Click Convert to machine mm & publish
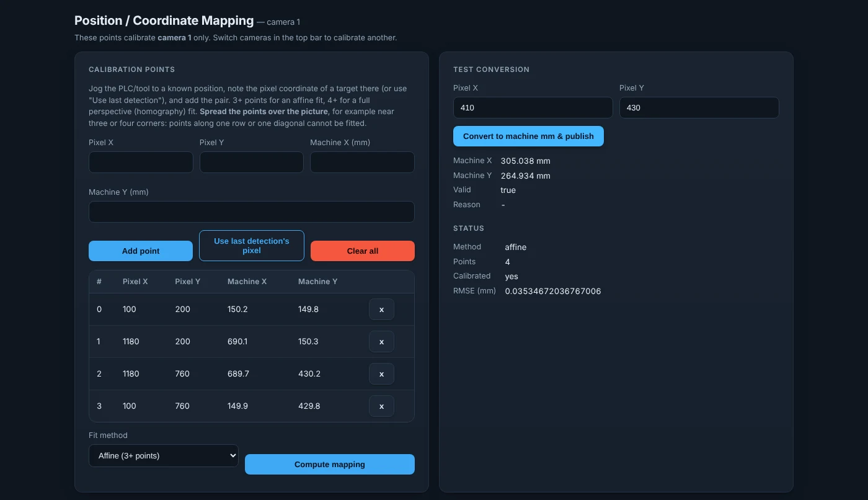 [528, 136]
